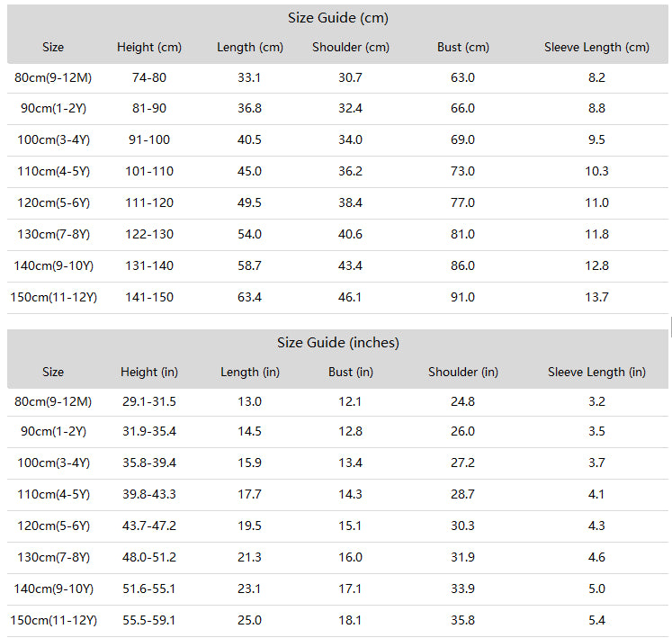The height and width of the screenshot is (638, 672).
Task: Select the 130cm(7-8Y) size in inches table
Action: (54, 557)
